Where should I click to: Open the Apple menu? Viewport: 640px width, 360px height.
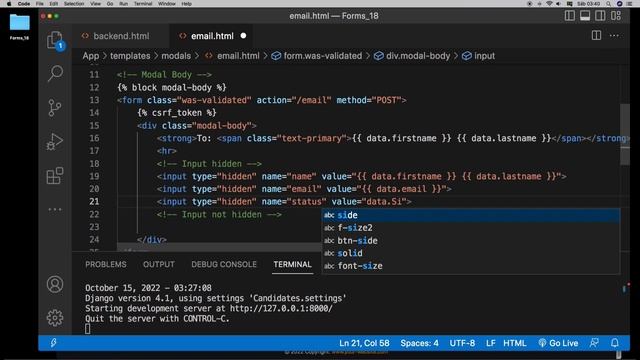(x=9, y=4)
